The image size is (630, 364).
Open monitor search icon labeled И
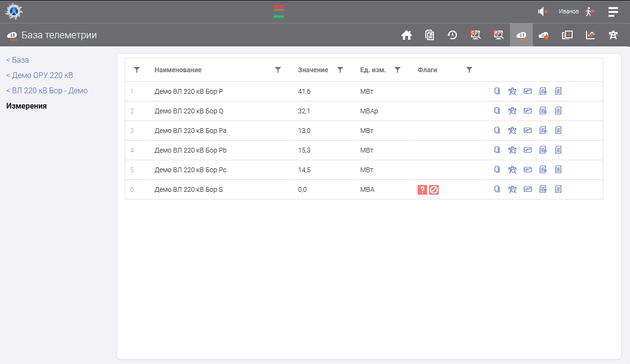click(x=498, y=35)
